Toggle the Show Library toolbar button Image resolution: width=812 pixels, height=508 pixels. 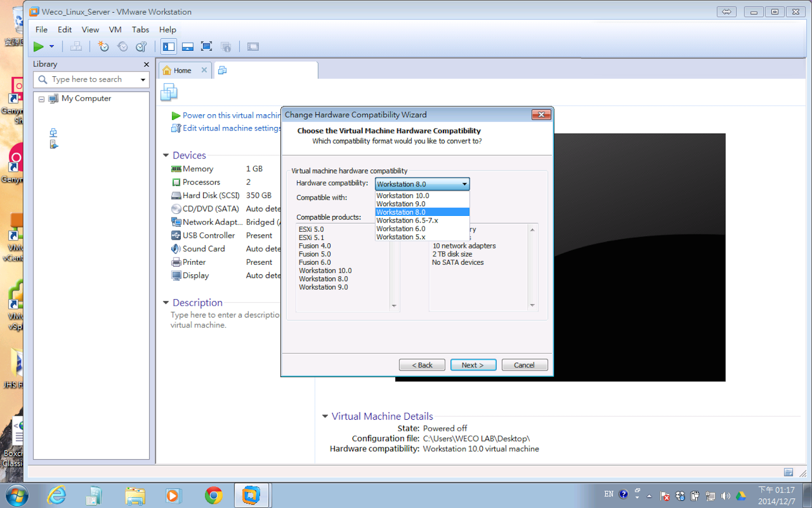click(168, 47)
